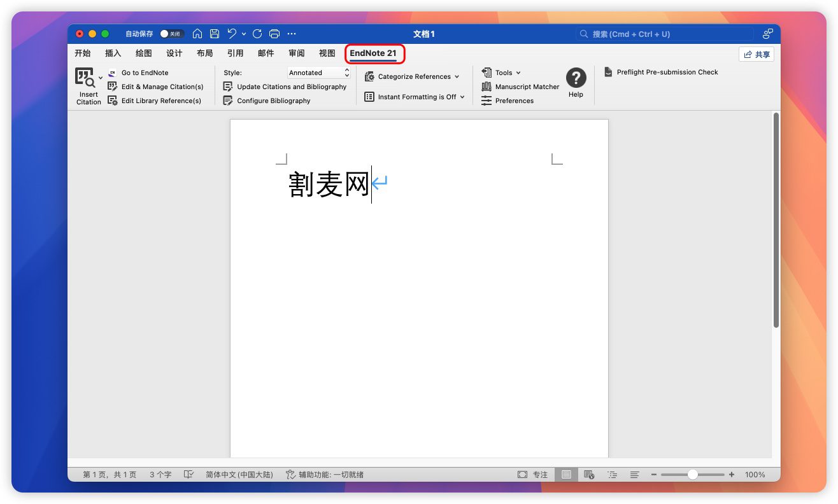The image size is (838, 504).
Task: Toggle the AutoSave switch
Action: [x=171, y=34]
